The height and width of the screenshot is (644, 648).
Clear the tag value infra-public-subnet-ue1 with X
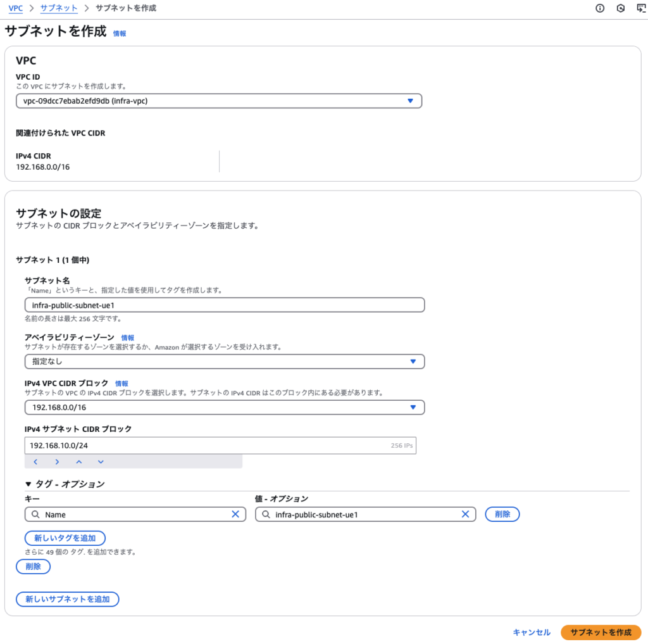click(x=466, y=514)
